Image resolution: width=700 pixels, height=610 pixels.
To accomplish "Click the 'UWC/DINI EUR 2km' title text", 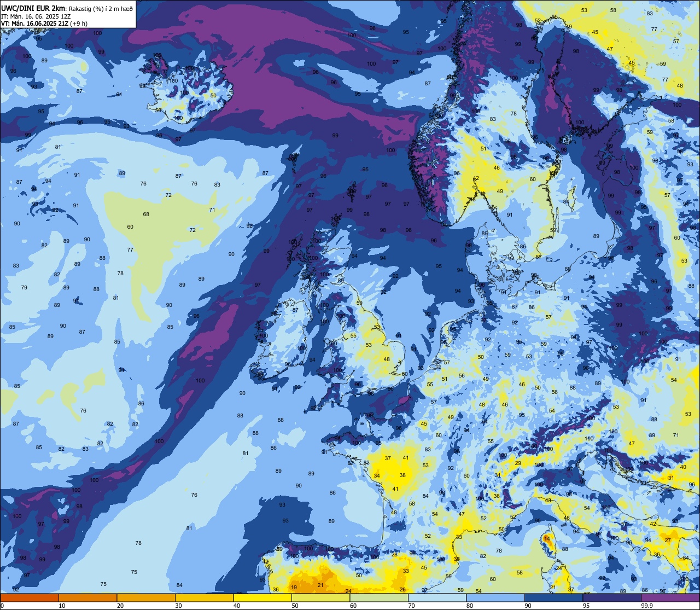I will point(33,7).
